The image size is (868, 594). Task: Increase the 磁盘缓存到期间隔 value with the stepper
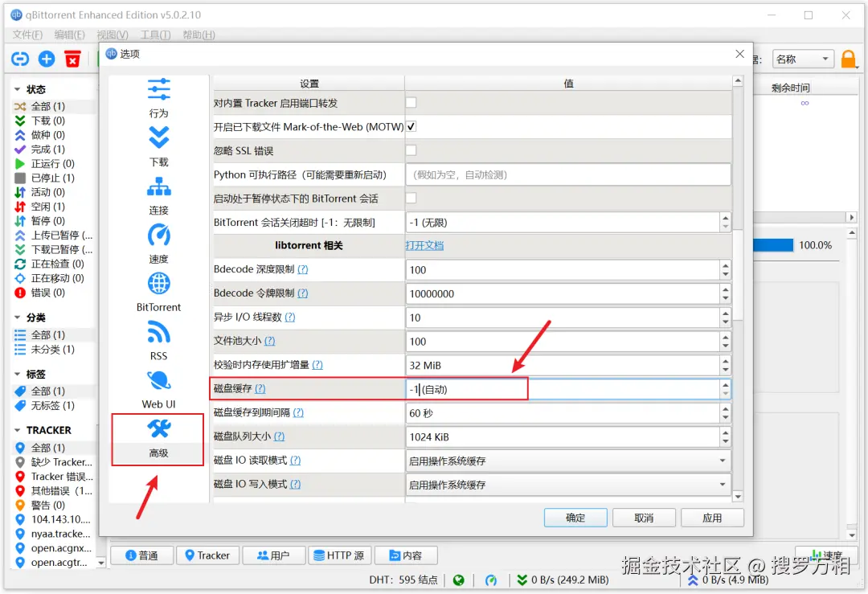coord(725,408)
